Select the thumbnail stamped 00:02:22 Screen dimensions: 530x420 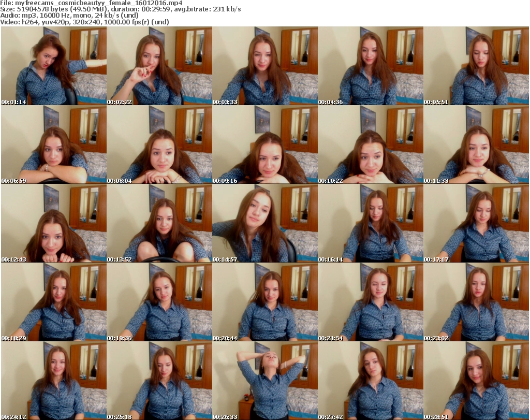[159, 66]
